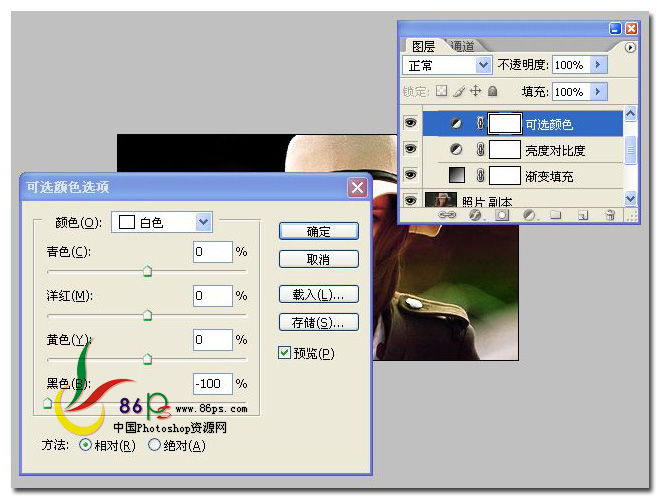Image resolution: width=660 pixels, height=500 pixels.
Task: Minimize the Layers palette window
Action: point(615,29)
